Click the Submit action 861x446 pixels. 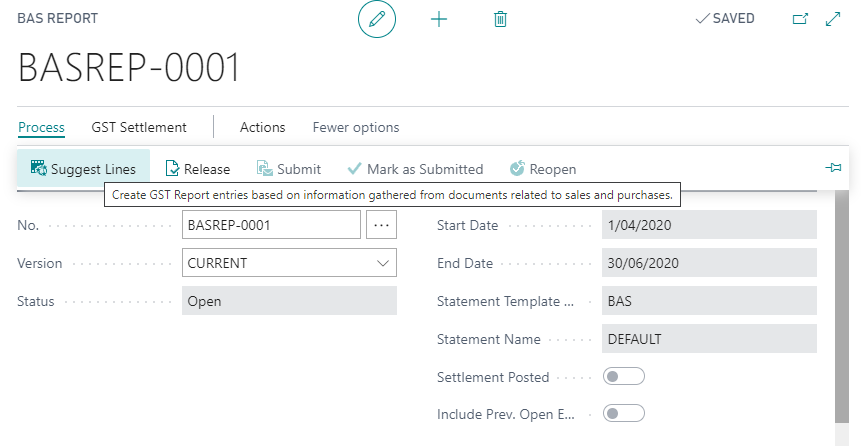coord(289,169)
